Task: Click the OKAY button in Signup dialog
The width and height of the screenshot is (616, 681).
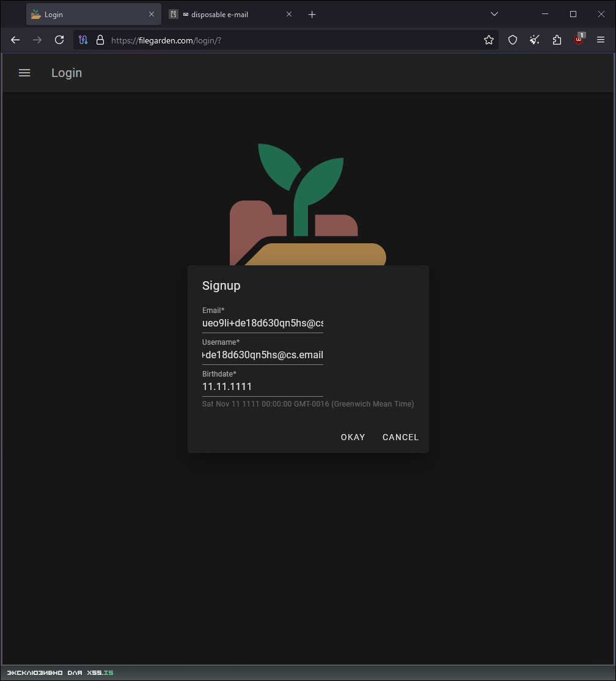Action: [353, 437]
